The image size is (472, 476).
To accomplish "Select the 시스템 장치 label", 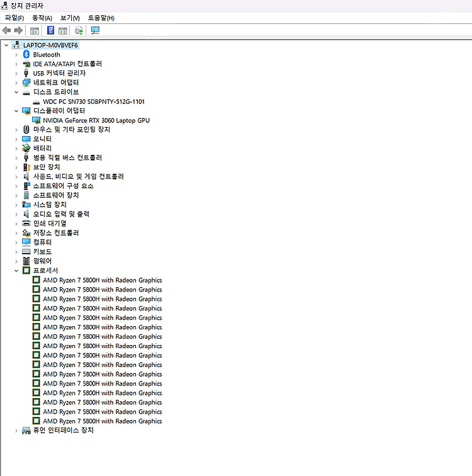I will 50,205.
